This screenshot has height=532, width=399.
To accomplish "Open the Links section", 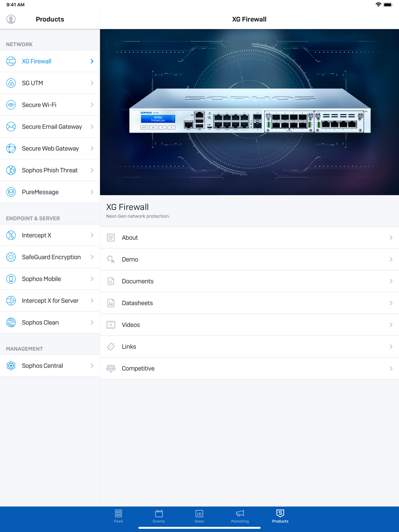I will click(249, 347).
